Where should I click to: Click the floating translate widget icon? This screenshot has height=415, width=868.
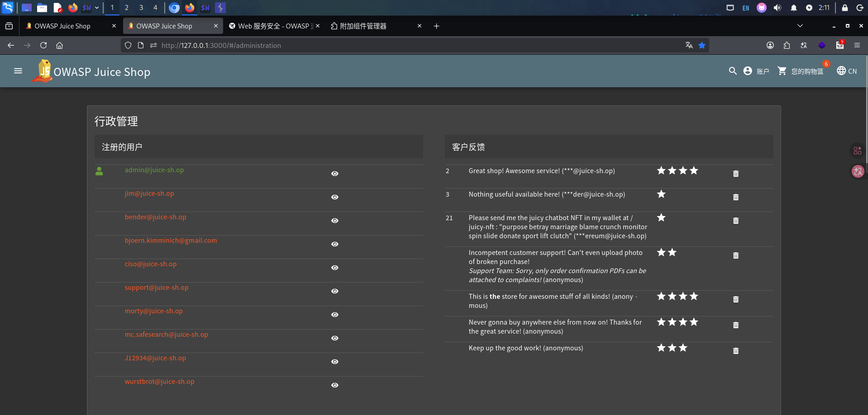click(x=858, y=171)
